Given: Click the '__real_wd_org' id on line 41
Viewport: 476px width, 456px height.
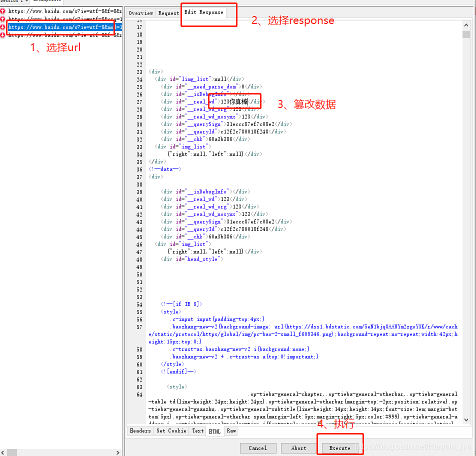Looking at the screenshot, I should [207, 206].
